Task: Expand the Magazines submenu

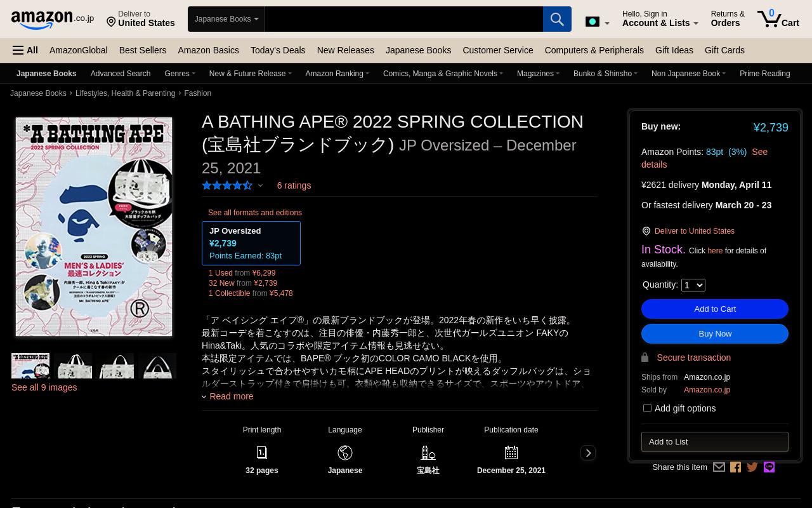Action: coord(539,74)
